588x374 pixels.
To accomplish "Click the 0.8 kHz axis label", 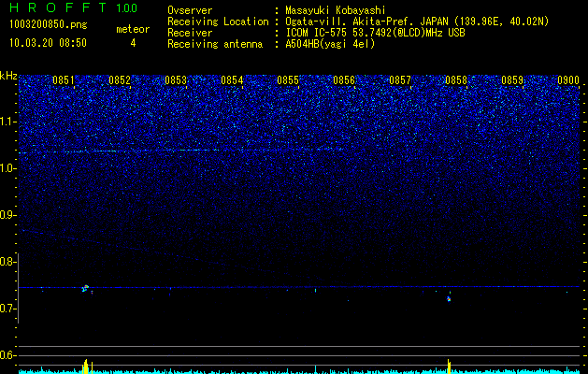I will tap(8, 262).
